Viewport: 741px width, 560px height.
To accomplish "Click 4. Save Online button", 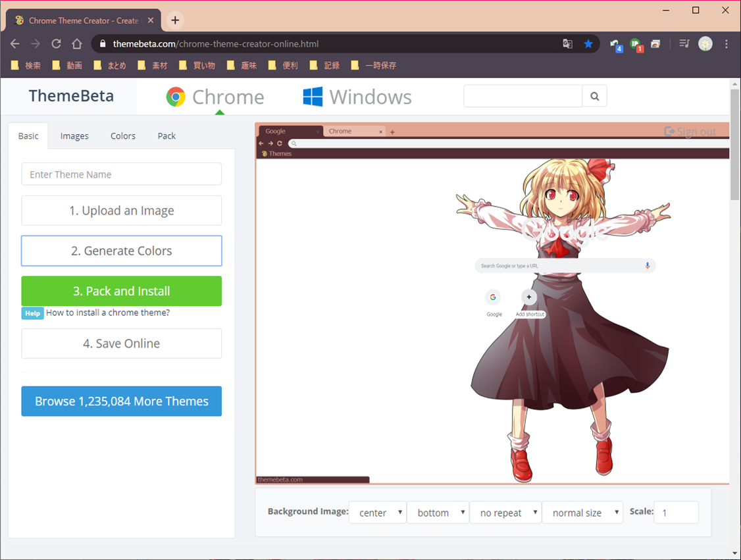I will tap(122, 343).
